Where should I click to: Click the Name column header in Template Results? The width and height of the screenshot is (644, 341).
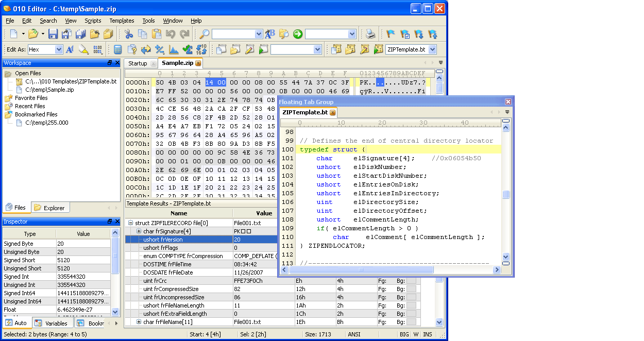point(179,213)
